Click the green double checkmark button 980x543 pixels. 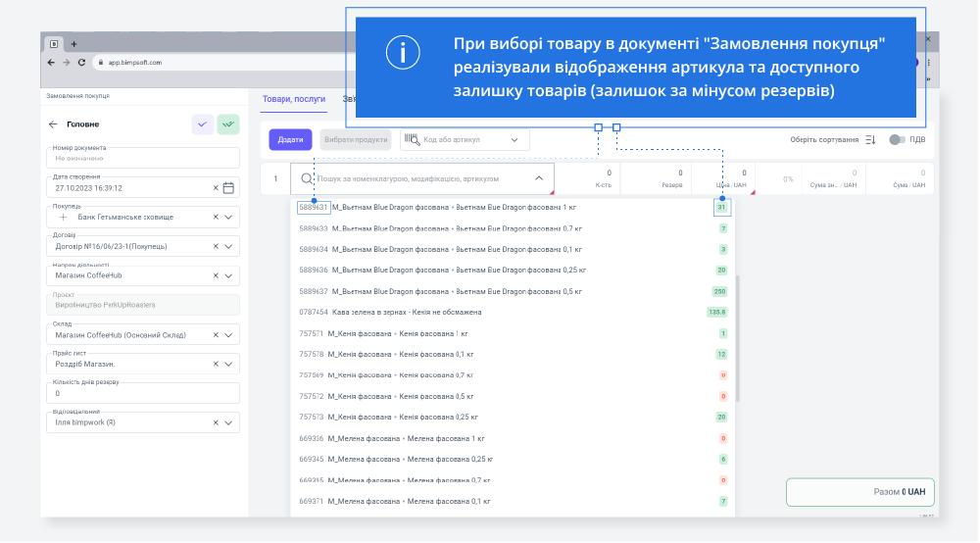click(228, 124)
